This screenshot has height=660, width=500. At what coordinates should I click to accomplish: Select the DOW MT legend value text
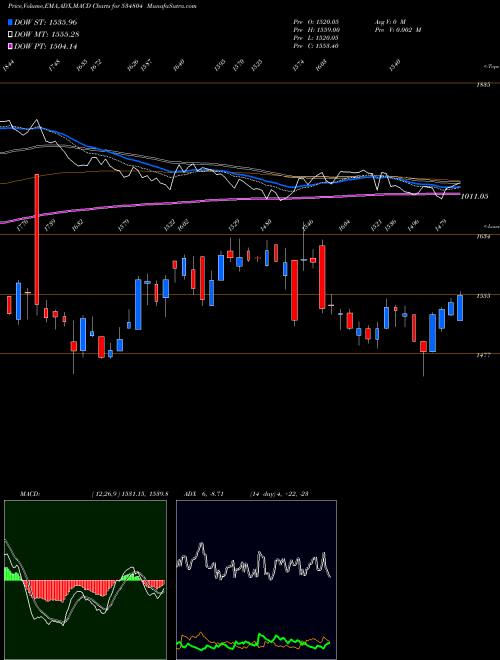(x=64, y=34)
